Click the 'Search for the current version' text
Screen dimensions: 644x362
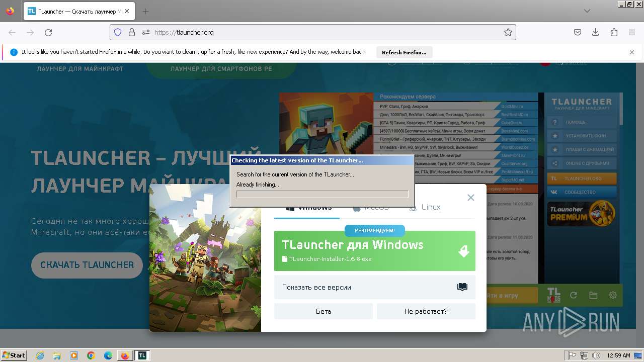click(295, 174)
